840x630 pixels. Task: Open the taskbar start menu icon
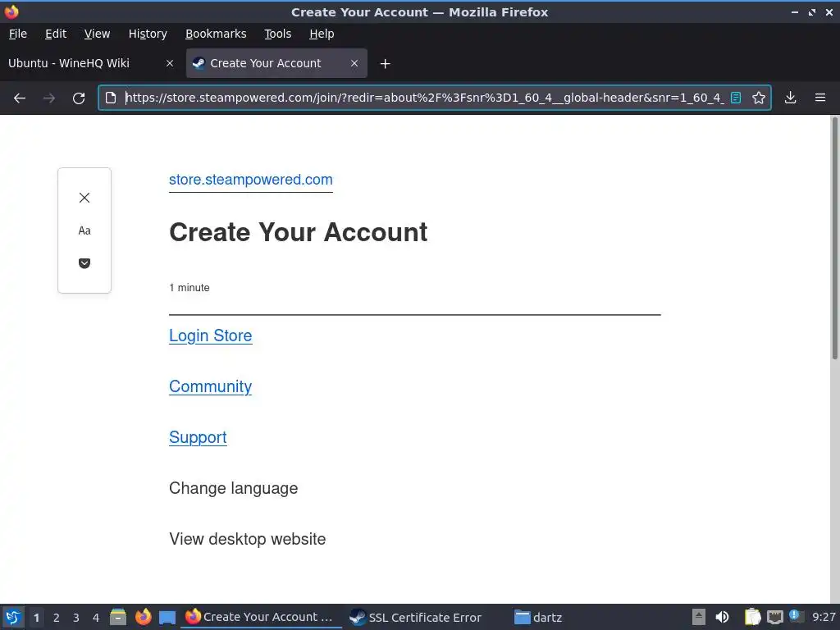[x=13, y=617]
